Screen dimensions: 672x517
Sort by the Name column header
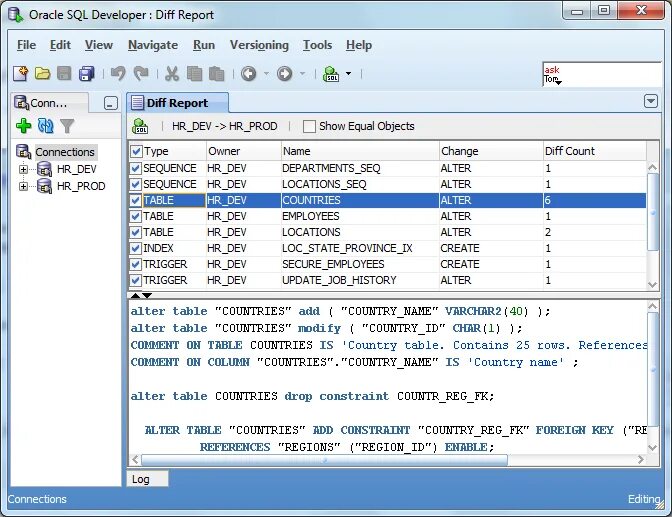pos(360,151)
